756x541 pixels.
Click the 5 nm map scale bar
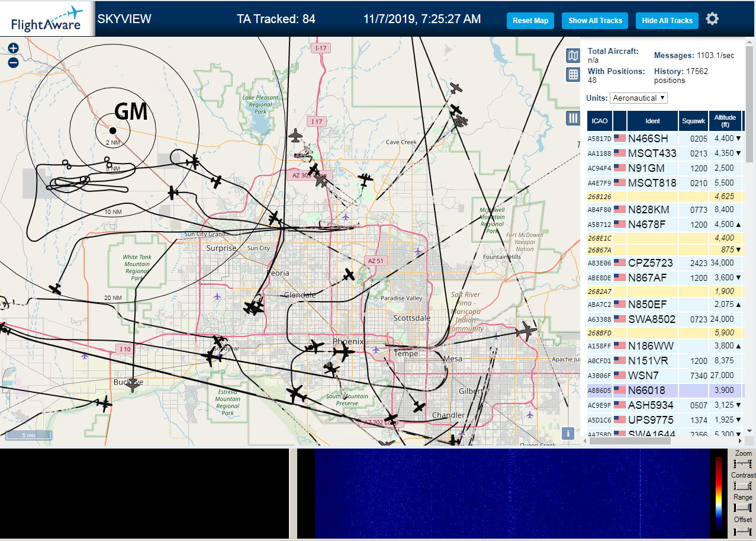coord(28,435)
